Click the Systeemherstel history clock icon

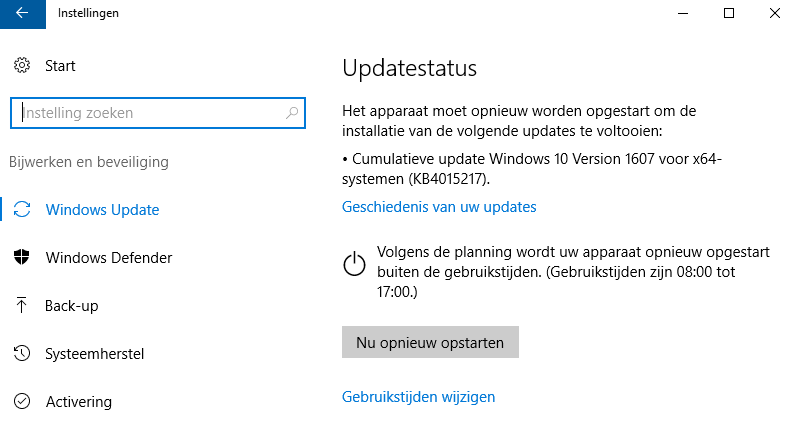click(22, 354)
